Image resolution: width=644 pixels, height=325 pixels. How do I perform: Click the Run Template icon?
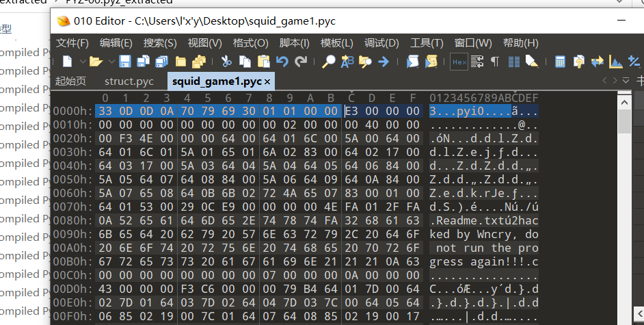(x=431, y=62)
